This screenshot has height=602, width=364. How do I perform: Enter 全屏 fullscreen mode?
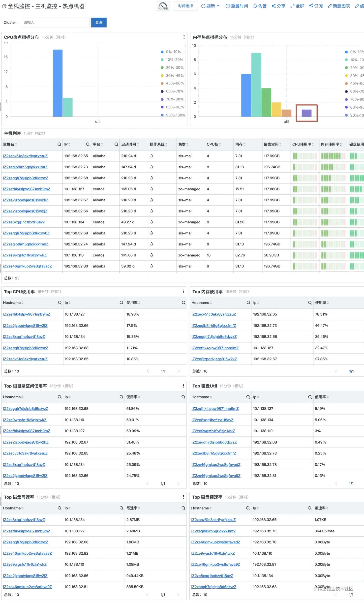pos(297,6)
